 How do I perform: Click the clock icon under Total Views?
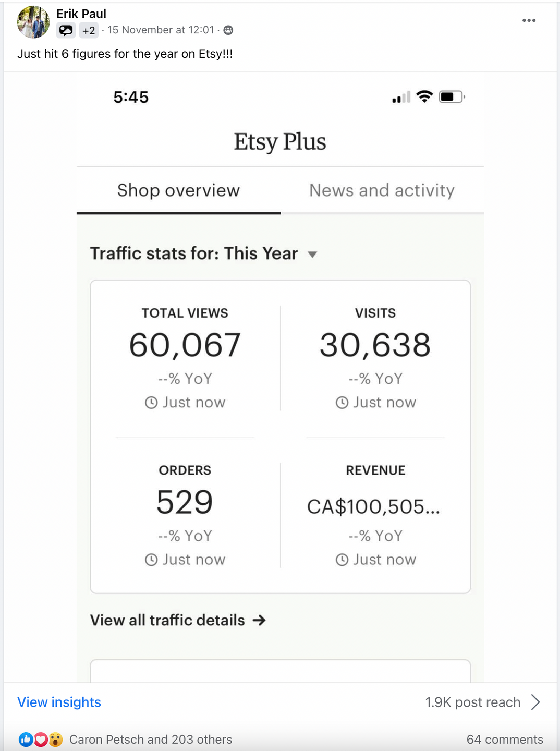(x=151, y=403)
